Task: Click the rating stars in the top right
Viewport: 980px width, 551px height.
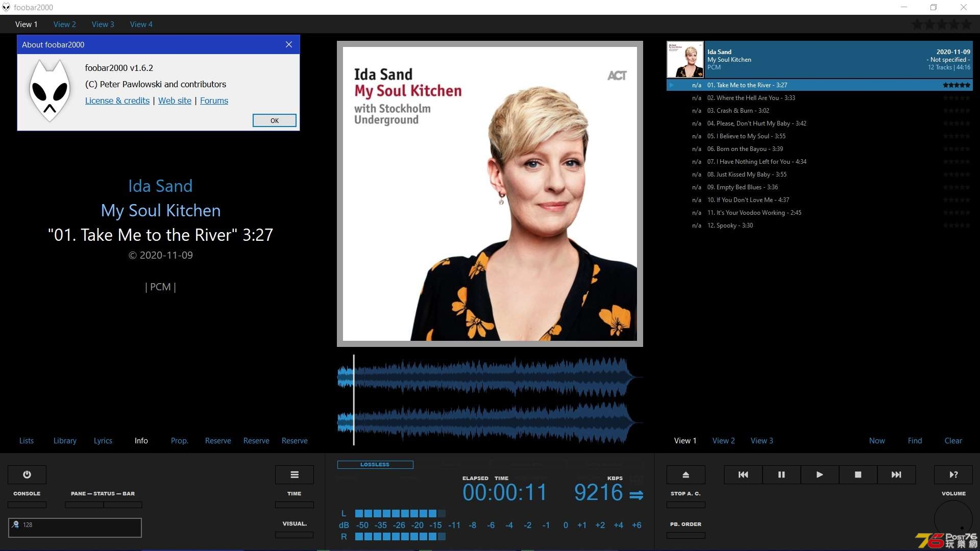Action: (942, 24)
